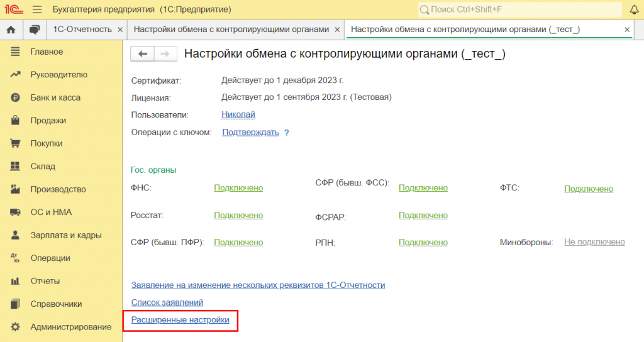Close the Настройки обмена (_тест_) tab
Viewport: 644px width, 342px height.
(627, 30)
